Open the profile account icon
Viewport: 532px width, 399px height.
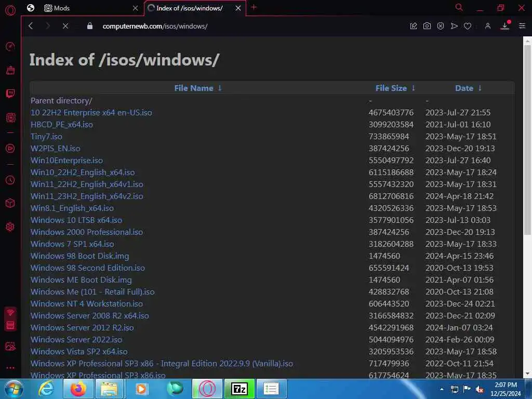(487, 26)
